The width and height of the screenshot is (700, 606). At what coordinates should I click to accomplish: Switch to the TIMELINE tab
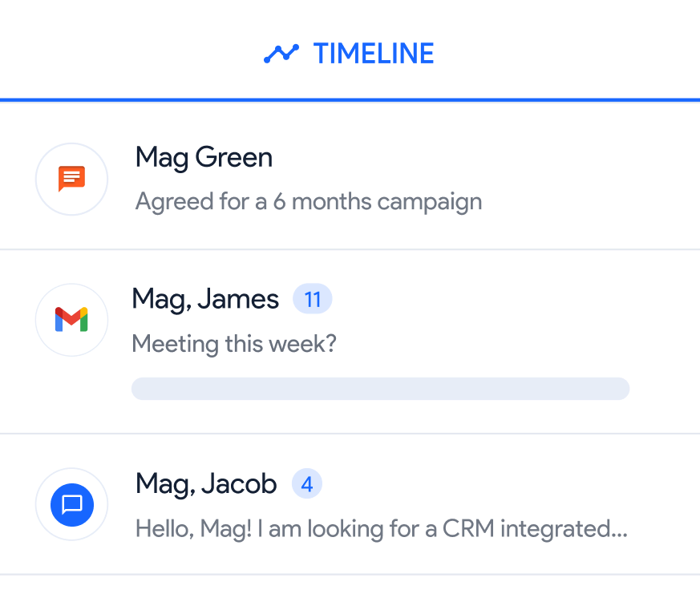point(349,53)
